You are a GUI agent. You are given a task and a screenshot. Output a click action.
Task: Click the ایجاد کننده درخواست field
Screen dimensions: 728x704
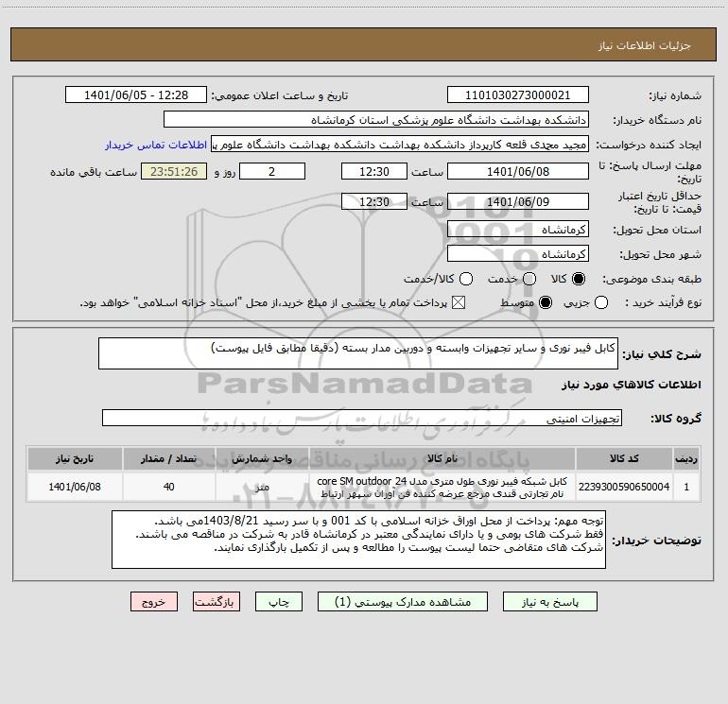(400, 145)
